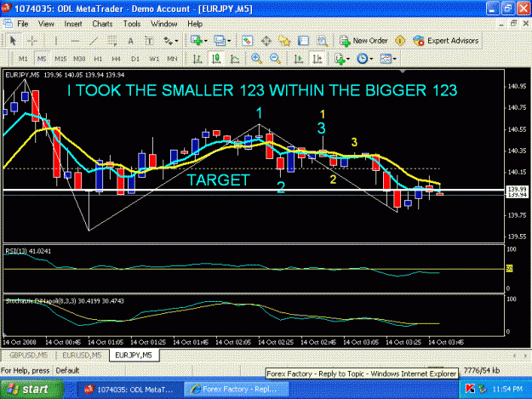Click the RSI(13) indicator label

[28, 251]
